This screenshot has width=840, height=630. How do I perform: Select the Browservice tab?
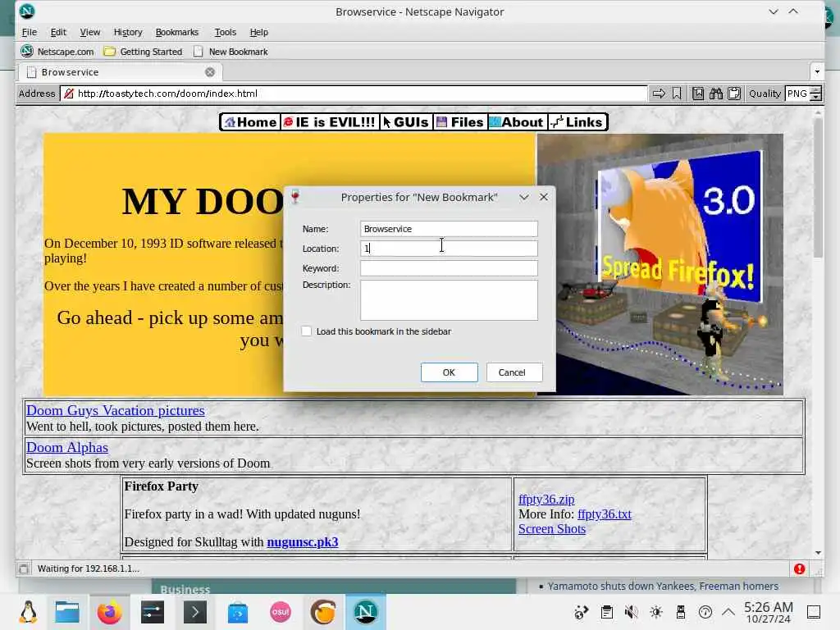click(x=121, y=72)
